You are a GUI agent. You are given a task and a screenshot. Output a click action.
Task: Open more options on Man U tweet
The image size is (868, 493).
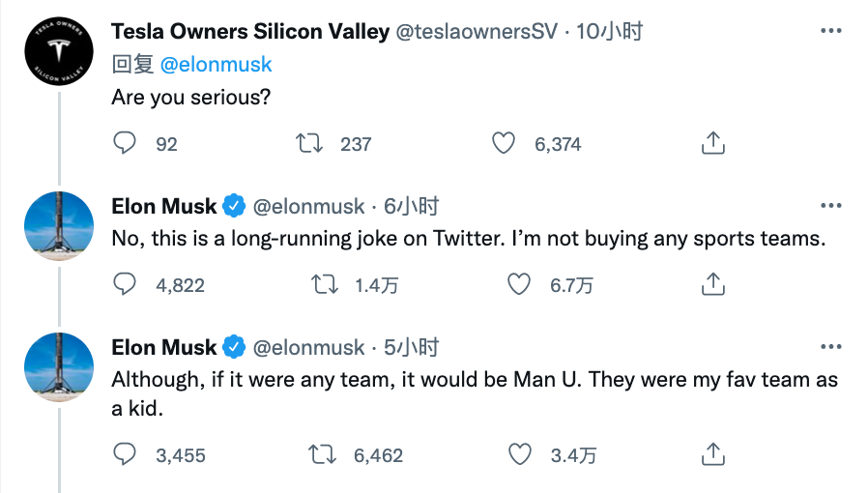click(830, 347)
